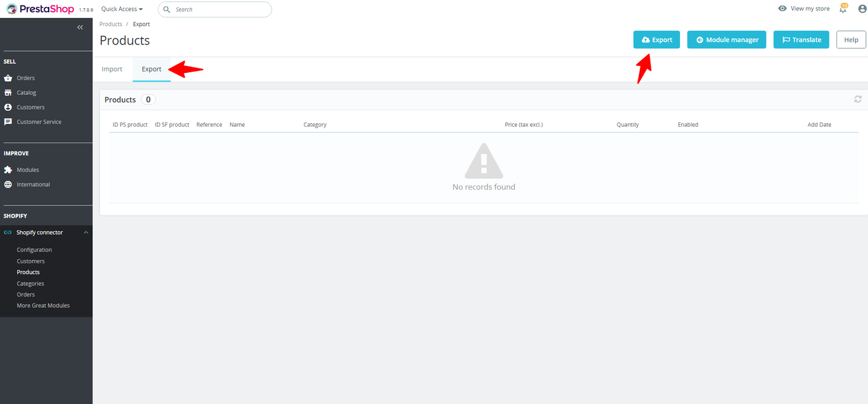Open the International menu

pos(33,185)
